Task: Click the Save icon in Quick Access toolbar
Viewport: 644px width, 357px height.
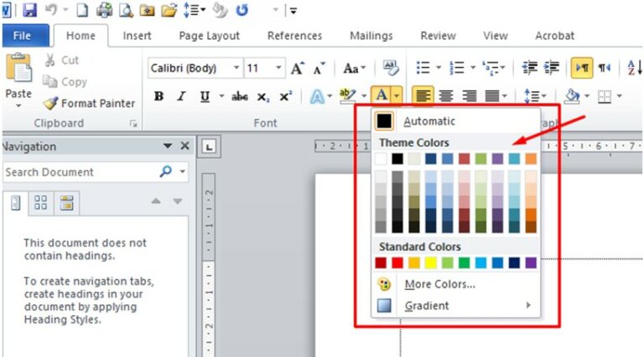Action: (30, 11)
